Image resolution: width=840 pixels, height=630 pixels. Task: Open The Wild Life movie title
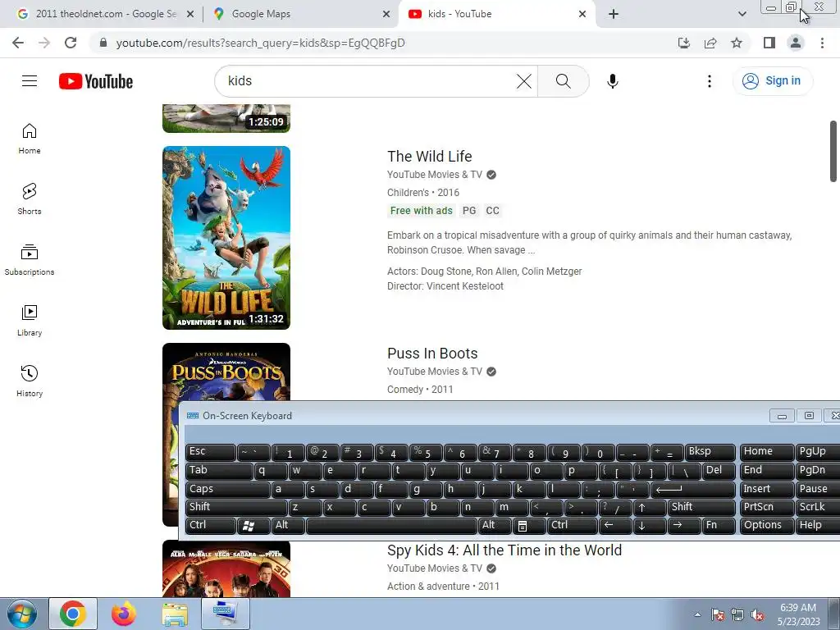pyautogui.click(x=430, y=157)
